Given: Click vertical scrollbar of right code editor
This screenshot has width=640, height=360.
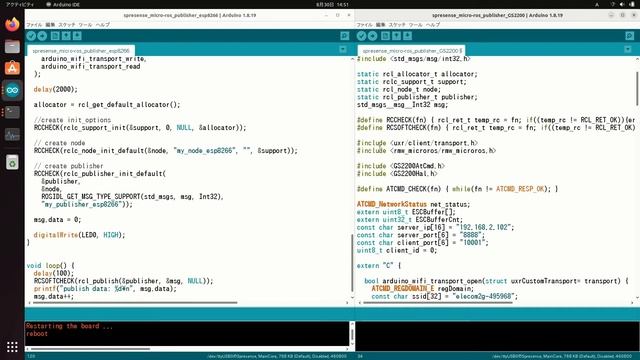Looking at the screenshot, I should (637, 88).
